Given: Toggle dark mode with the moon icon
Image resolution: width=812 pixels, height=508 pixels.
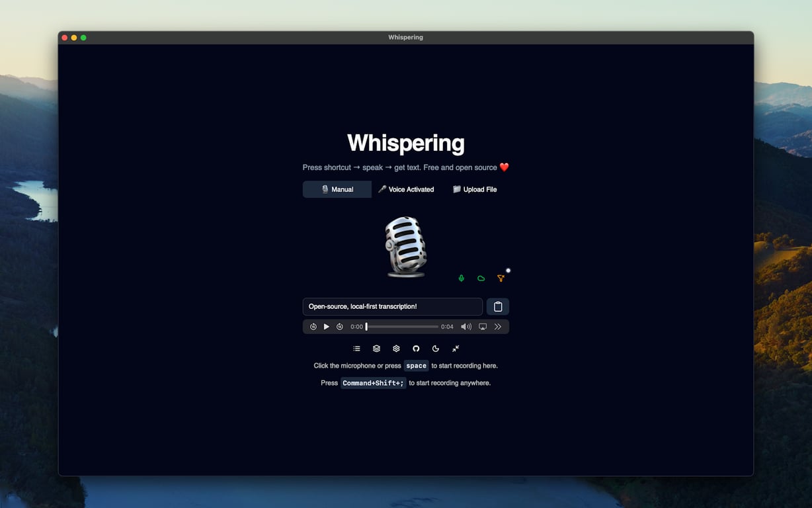Looking at the screenshot, I should click(436, 349).
